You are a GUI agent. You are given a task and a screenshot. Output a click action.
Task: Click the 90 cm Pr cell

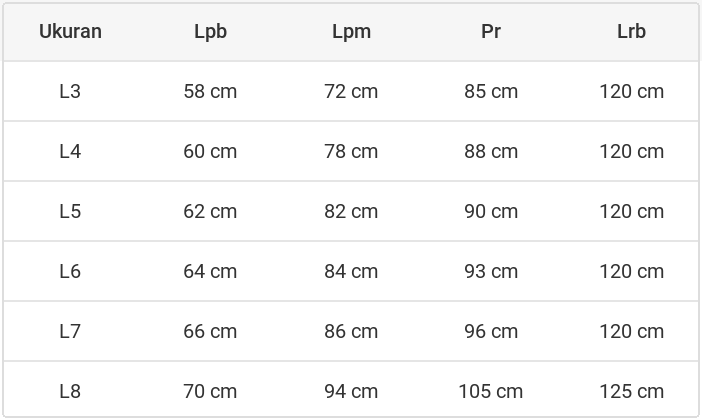pos(491,211)
